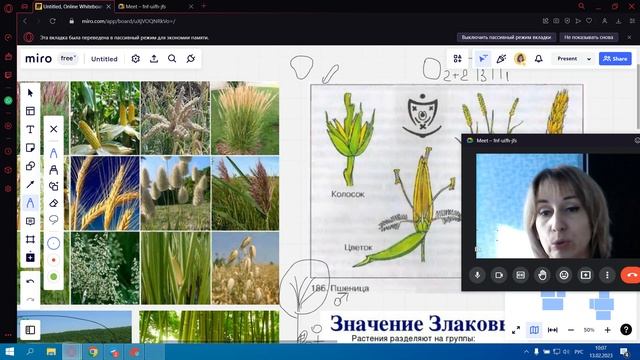The image size is (640, 360).
Task: Select the Sticky note tool
Action: (x=30, y=147)
